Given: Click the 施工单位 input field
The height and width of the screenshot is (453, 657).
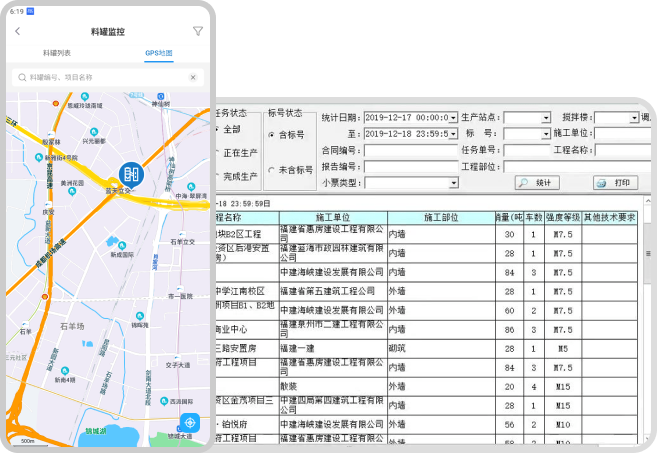Looking at the screenshot, I should point(623,134).
